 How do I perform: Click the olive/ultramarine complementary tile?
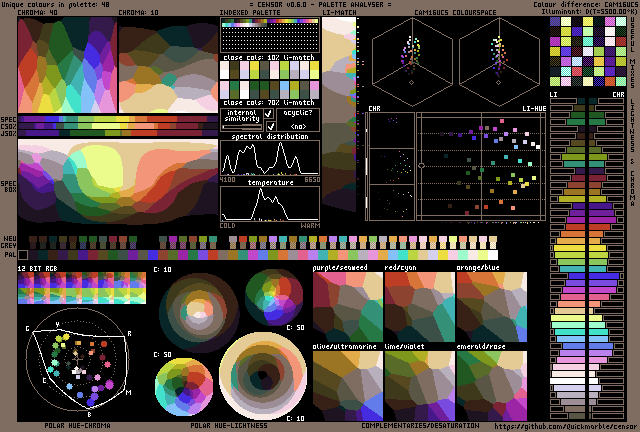coord(348,386)
